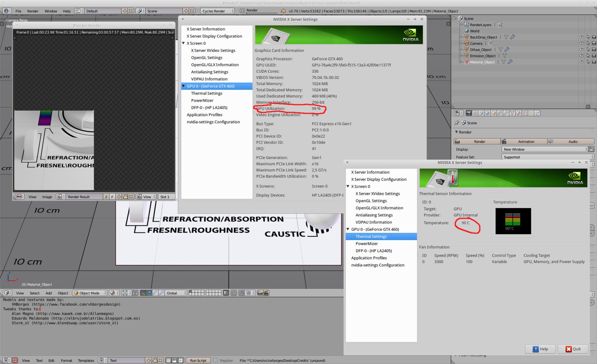Select the scale manipulator icon
The width and height of the screenshot is (597, 364).
[161, 293]
